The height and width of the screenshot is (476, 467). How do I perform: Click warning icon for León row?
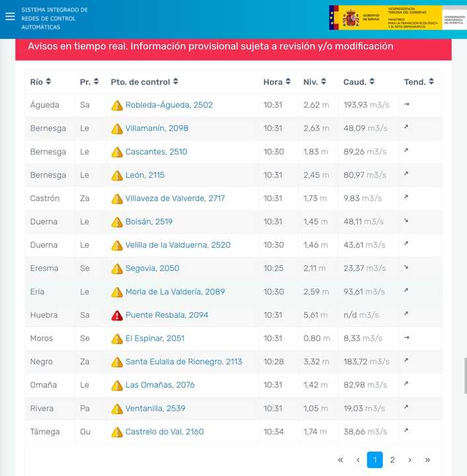(117, 175)
